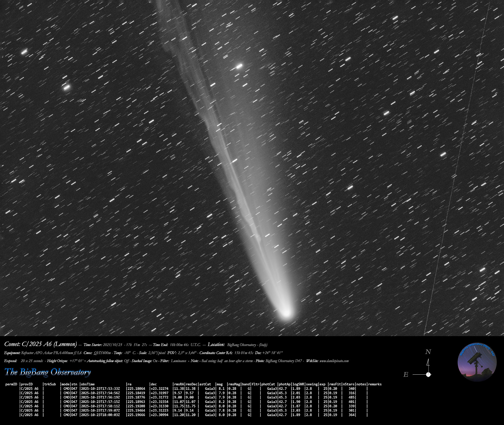Select the row with obsTime 2025-10-23T17:53:33Z
Screen dimensions: 504x425
[100, 389]
